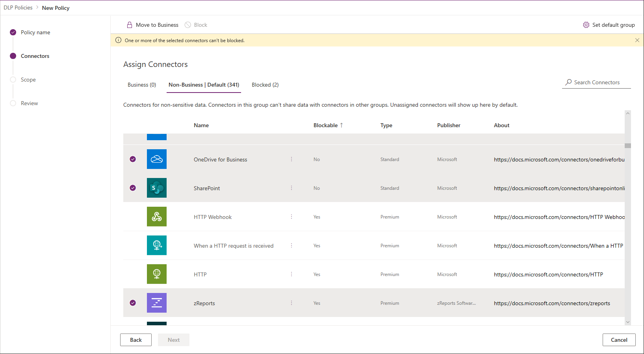The image size is (644, 354).
Task: Open more options for zReports
Action: pos(291,303)
